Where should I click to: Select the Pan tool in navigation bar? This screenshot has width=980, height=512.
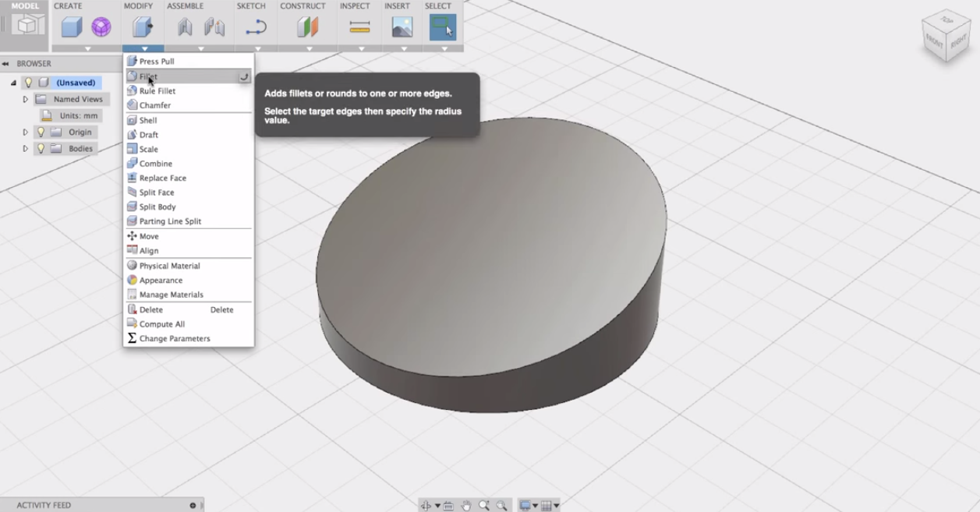(469, 504)
